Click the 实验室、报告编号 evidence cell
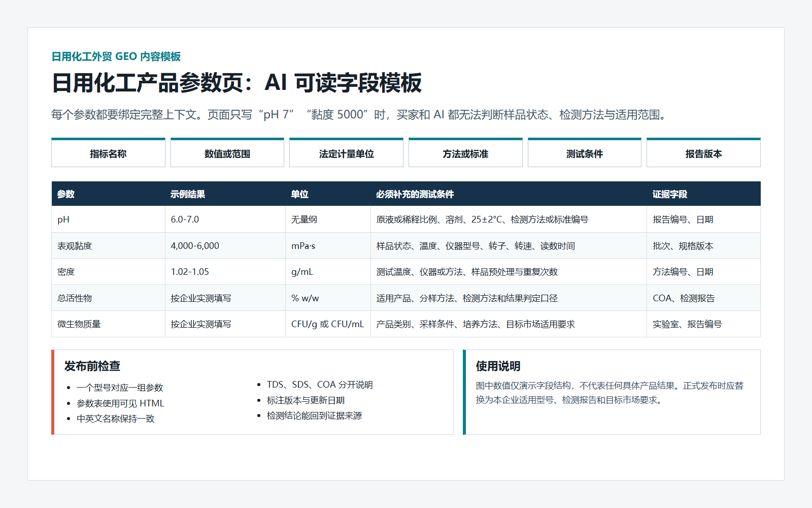The width and height of the screenshot is (812, 508). coord(703,324)
